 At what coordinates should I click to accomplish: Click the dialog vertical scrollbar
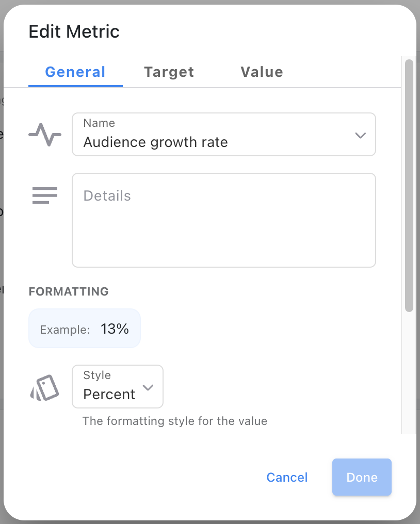409,186
